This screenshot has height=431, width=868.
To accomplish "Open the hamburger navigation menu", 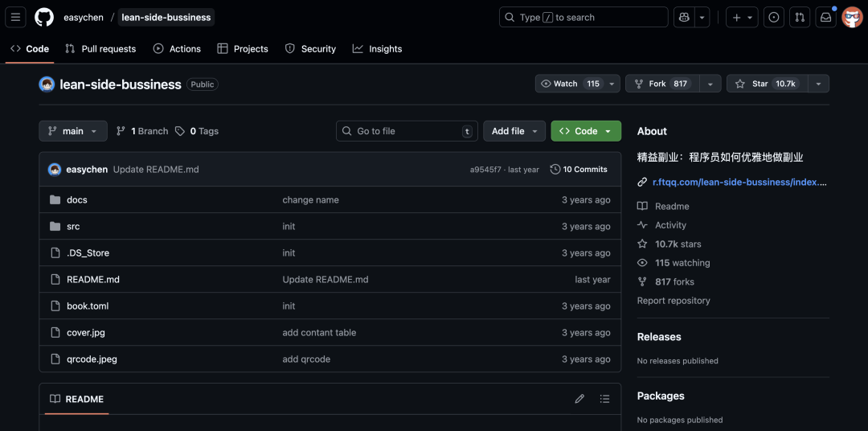I will click(15, 17).
